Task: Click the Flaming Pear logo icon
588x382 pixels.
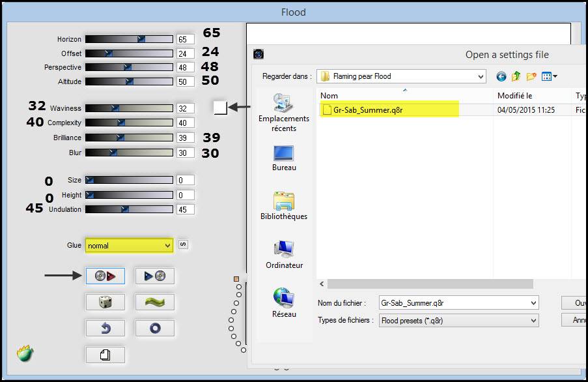Action: coord(25,353)
